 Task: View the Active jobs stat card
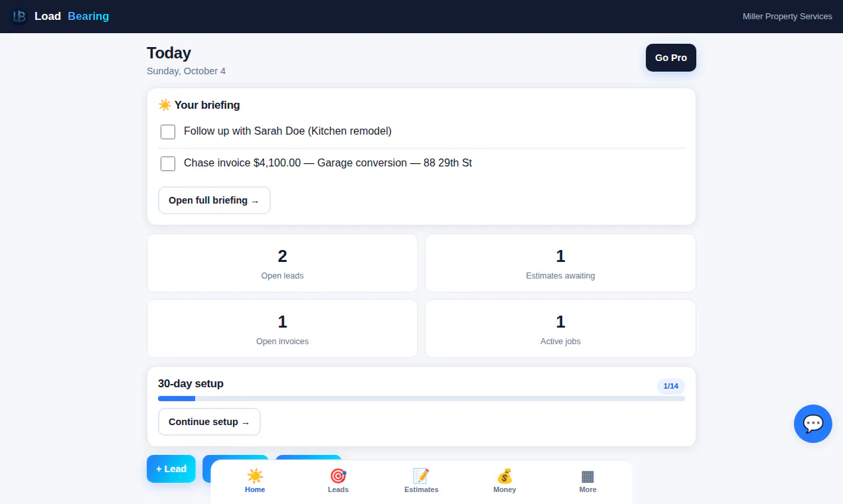click(560, 328)
